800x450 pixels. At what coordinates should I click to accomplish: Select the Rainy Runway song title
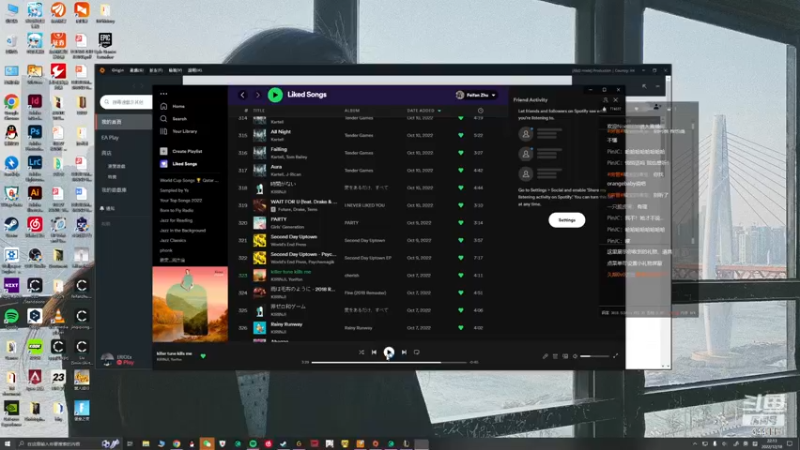286,324
